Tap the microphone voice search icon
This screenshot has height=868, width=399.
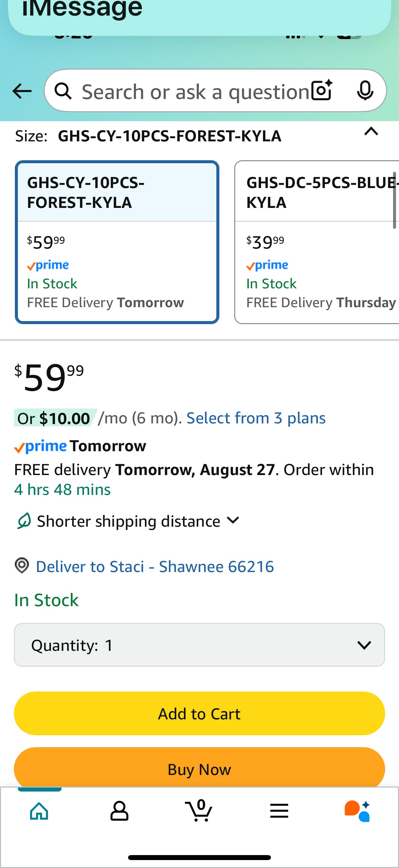coord(365,90)
